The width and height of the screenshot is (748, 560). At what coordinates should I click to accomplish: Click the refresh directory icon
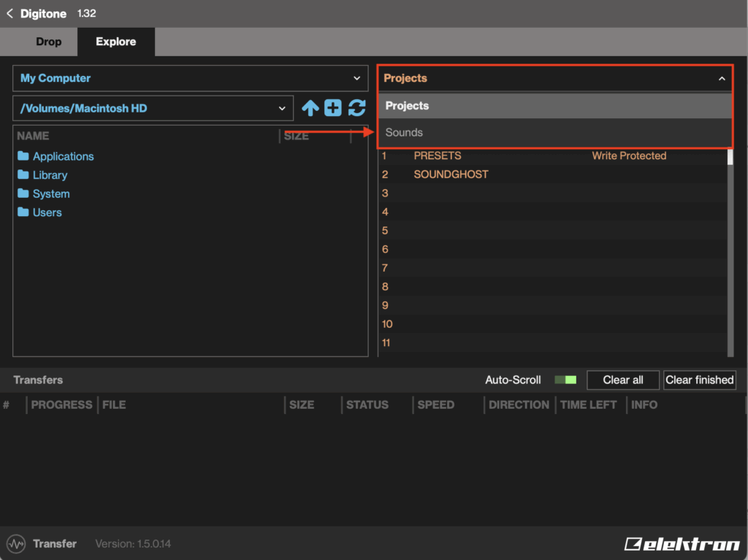point(356,108)
